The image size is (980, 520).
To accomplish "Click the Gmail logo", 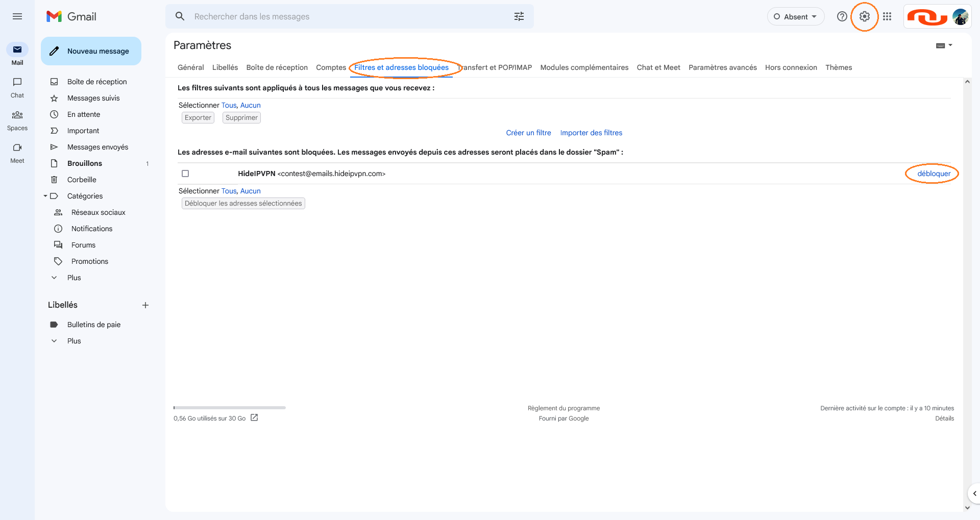I will [x=71, y=16].
